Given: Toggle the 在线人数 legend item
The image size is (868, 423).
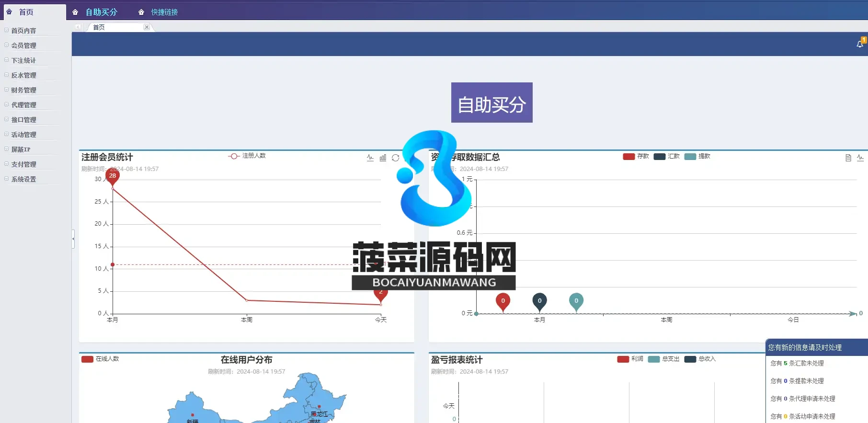Looking at the screenshot, I should tap(100, 359).
